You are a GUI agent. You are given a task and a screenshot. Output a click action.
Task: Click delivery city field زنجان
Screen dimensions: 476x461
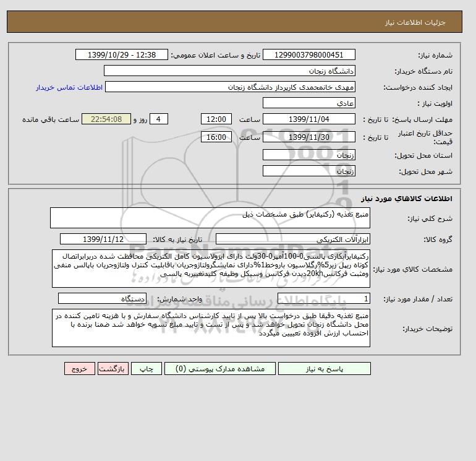308,171
